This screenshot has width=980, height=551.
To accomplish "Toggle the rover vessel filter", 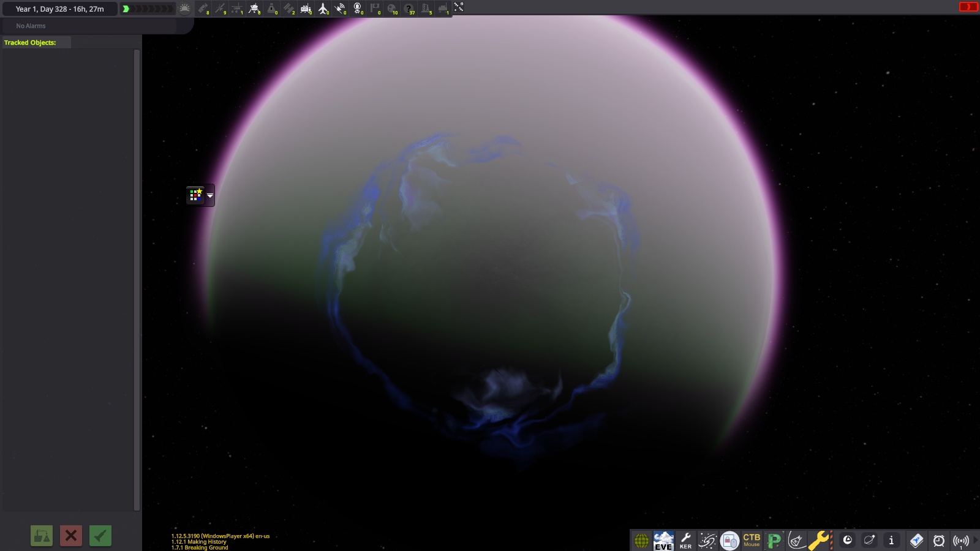I will point(238,9).
